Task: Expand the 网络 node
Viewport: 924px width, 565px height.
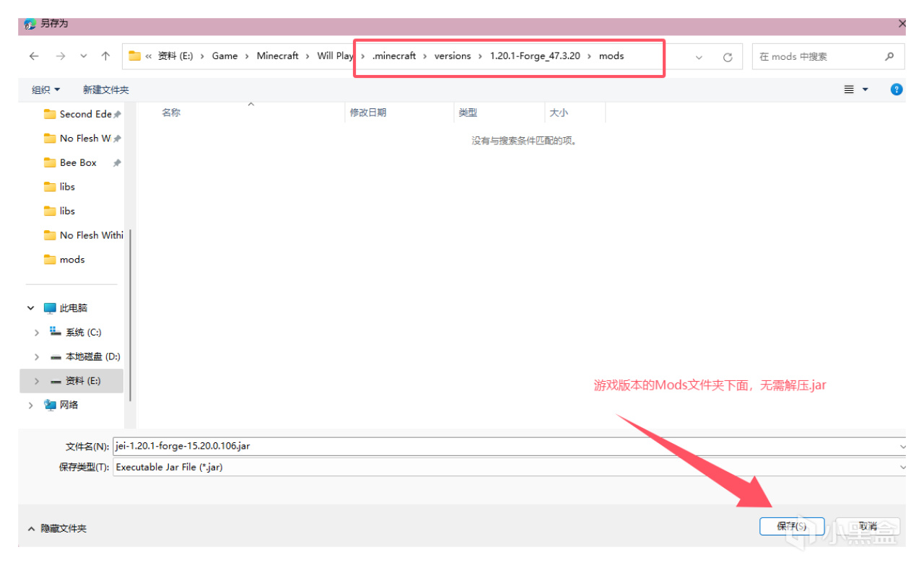Action: click(30, 406)
